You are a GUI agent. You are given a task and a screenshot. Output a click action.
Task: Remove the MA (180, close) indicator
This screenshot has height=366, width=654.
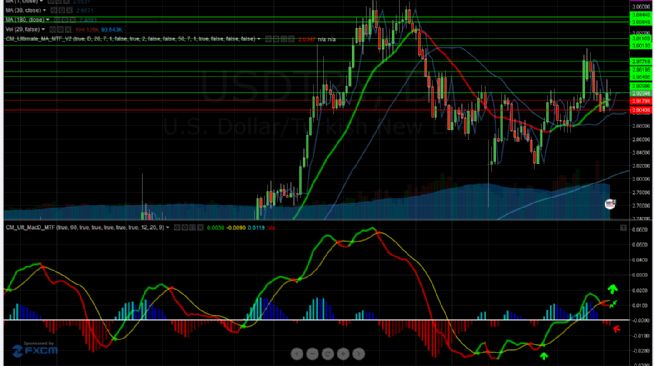click(73, 20)
